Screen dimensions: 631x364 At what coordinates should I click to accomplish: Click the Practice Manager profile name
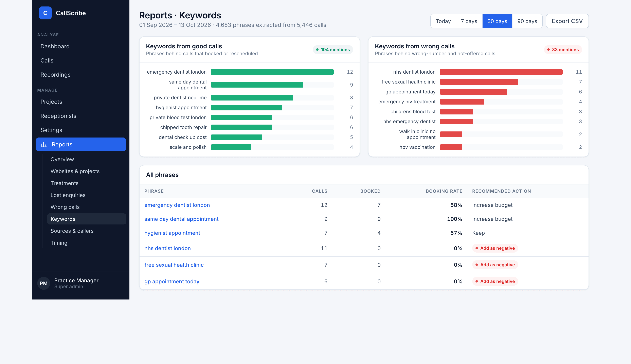76,280
